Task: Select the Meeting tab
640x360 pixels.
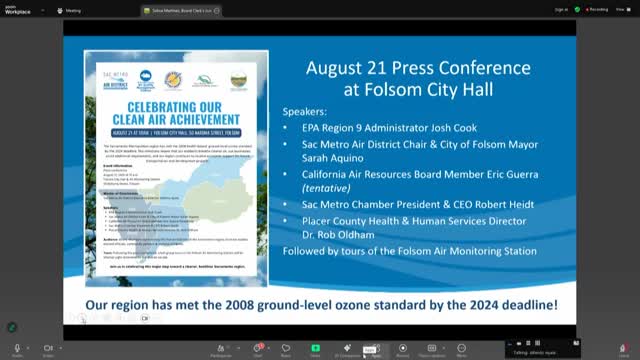Action: click(69, 11)
